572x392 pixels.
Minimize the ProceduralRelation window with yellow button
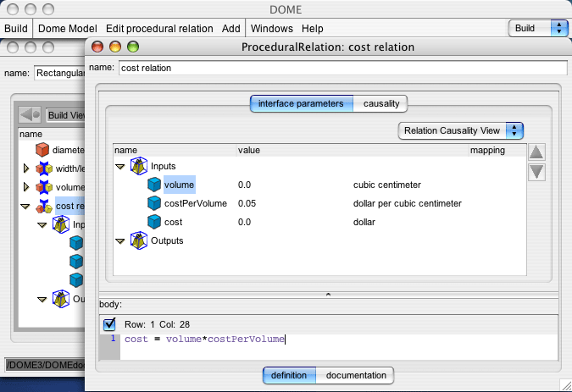point(115,47)
